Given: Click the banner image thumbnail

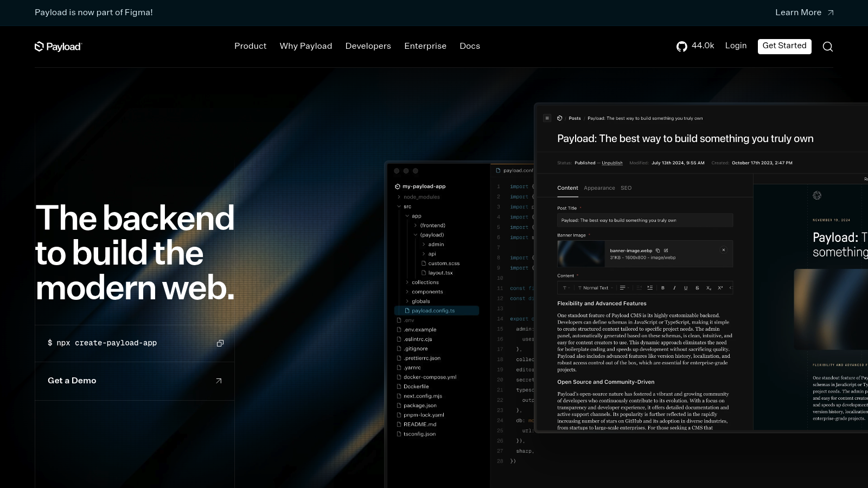Looking at the screenshot, I should coord(581,254).
